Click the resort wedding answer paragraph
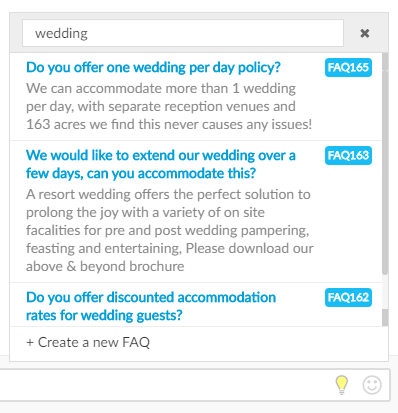 pyautogui.click(x=170, y=230)
